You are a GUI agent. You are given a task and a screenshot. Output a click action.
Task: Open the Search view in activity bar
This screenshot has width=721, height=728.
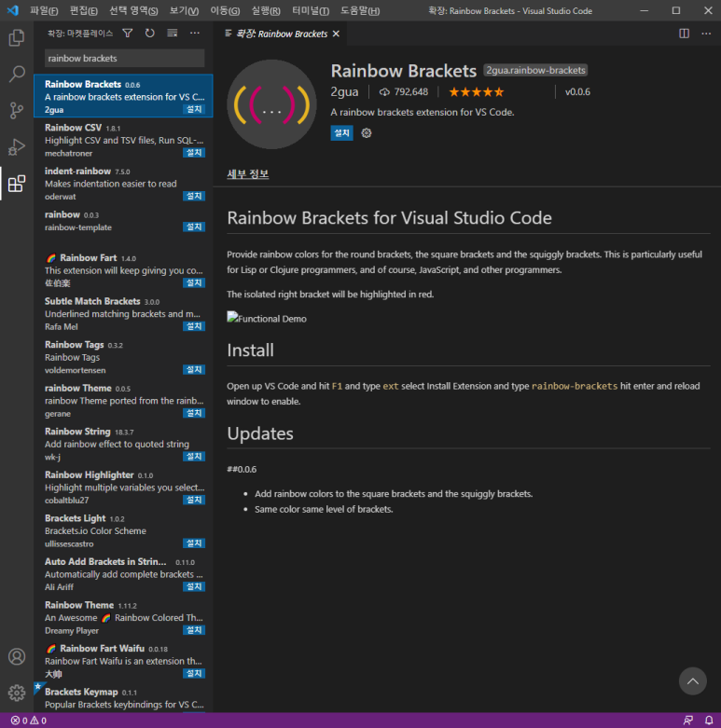click(17, 74)
